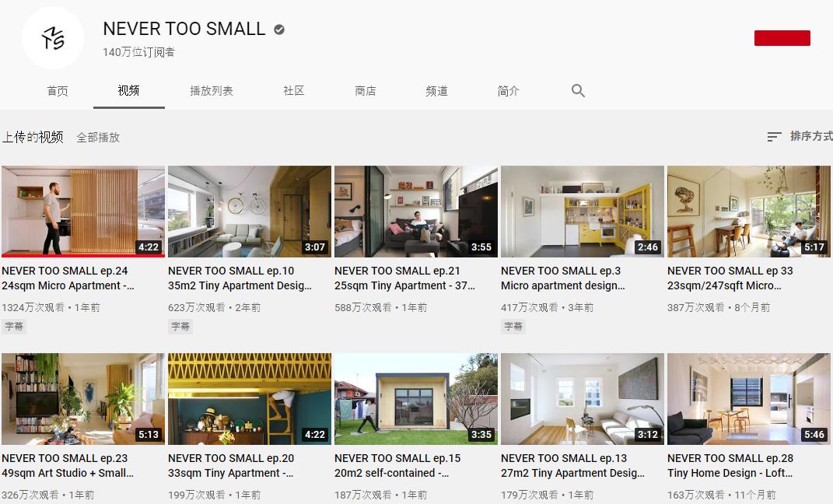Click the red subscribe button
The image size is (833, 504).
click(x=782, y=37)
